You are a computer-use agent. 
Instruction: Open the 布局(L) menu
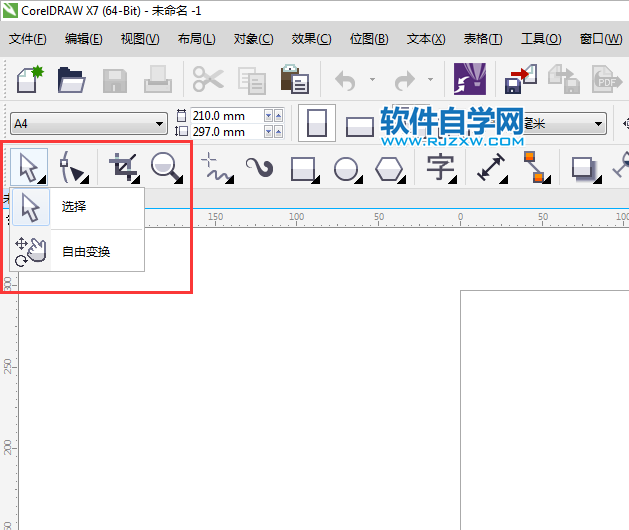(x=197, y=39)
